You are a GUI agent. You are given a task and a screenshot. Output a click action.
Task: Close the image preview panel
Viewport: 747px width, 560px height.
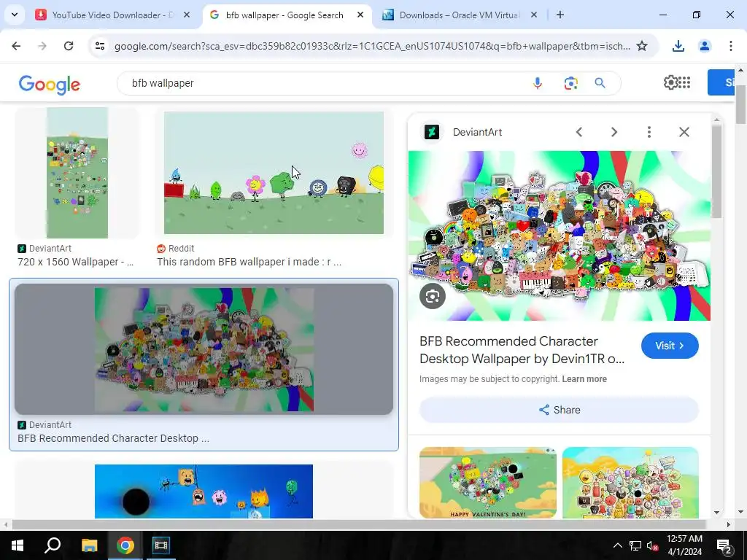tap(684, 132)
